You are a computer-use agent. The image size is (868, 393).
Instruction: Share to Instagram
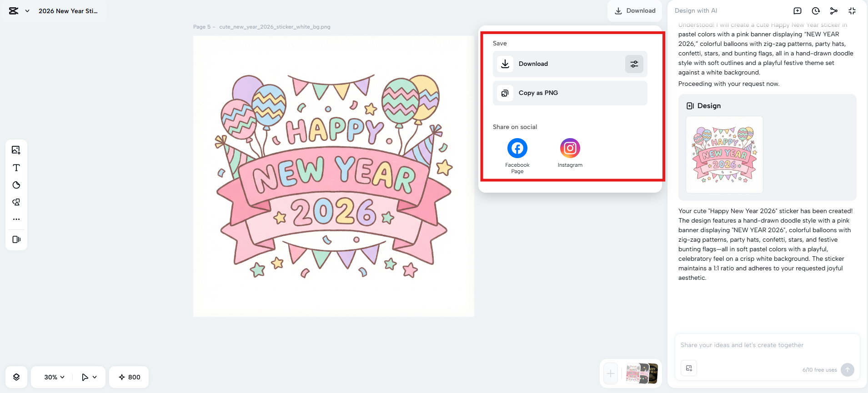pos(570,149)
